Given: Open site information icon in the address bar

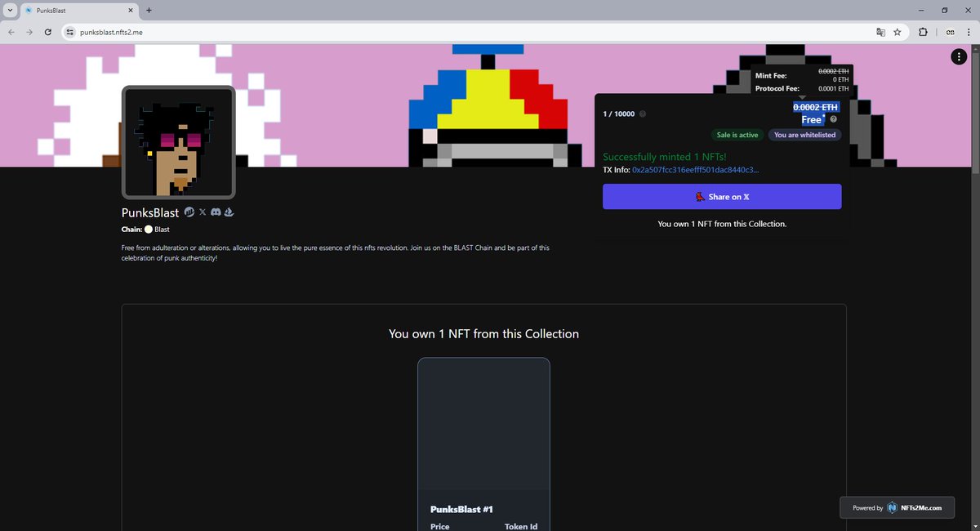Looking at the screenshot, I should (70, 32).
